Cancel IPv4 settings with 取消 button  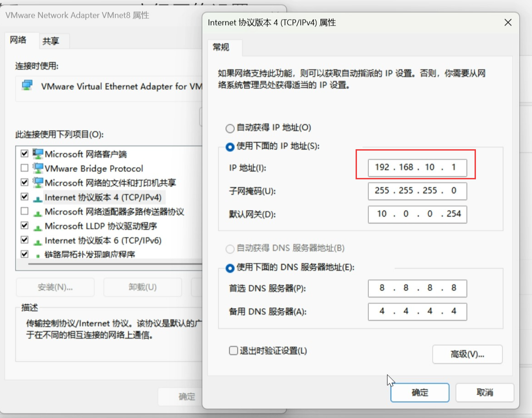point(485,392)
